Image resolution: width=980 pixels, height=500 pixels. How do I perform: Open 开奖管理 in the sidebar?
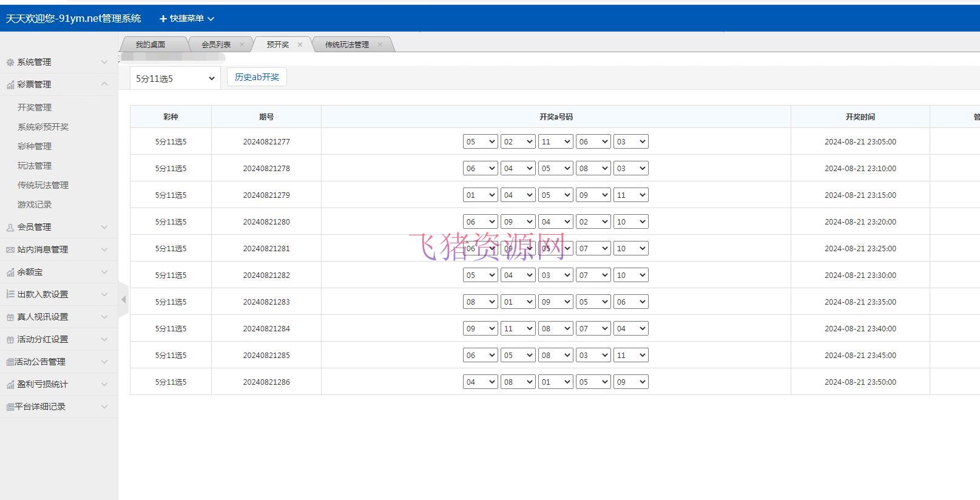(x=35, y=107)
